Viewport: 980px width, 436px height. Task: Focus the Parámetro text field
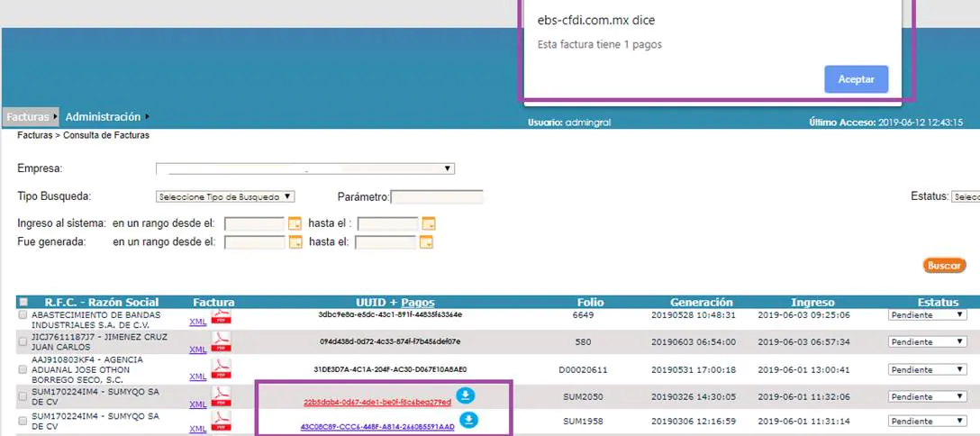[x=437, y=196]
